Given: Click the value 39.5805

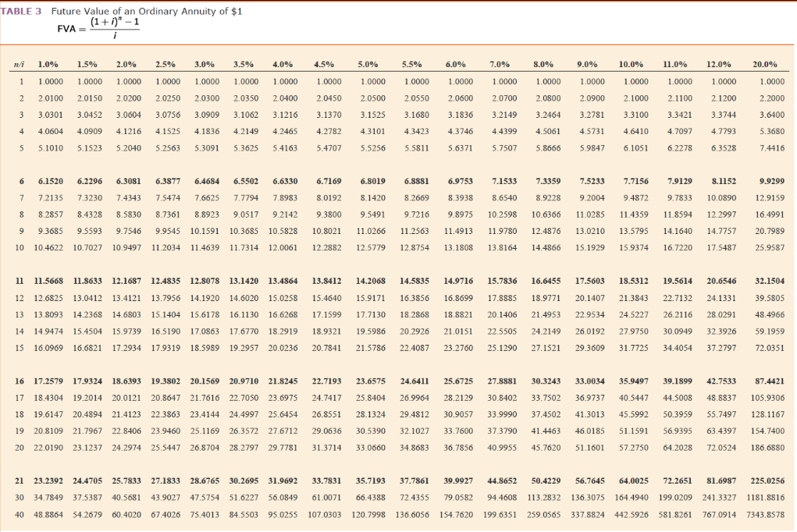Looking at the screenshot, I should click(x=770, y=298).
